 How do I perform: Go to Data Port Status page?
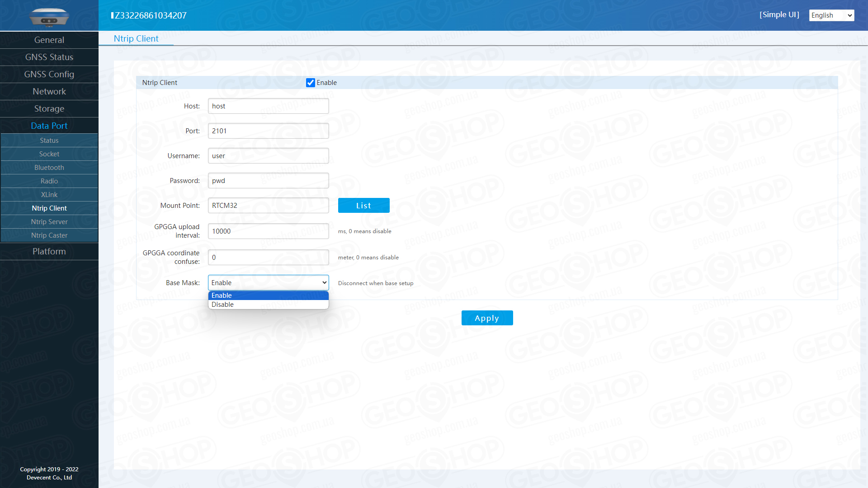click(x=49, y=141)
